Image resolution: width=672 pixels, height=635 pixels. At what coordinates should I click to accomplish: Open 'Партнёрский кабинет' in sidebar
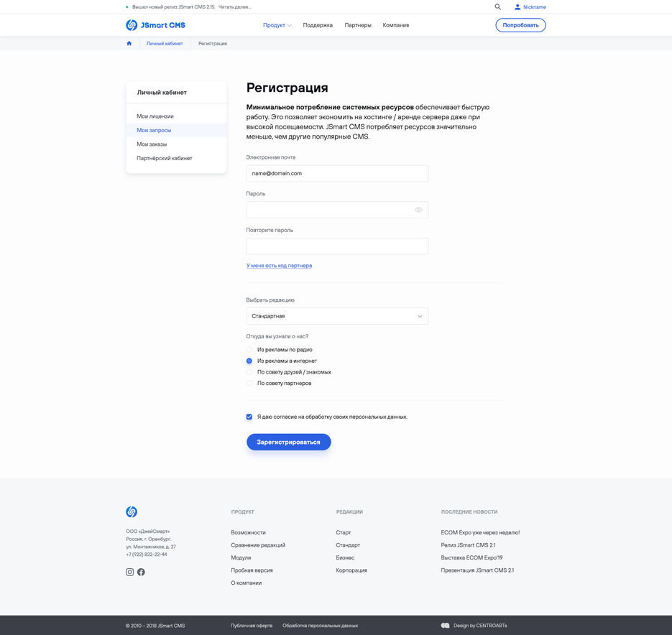176,158
